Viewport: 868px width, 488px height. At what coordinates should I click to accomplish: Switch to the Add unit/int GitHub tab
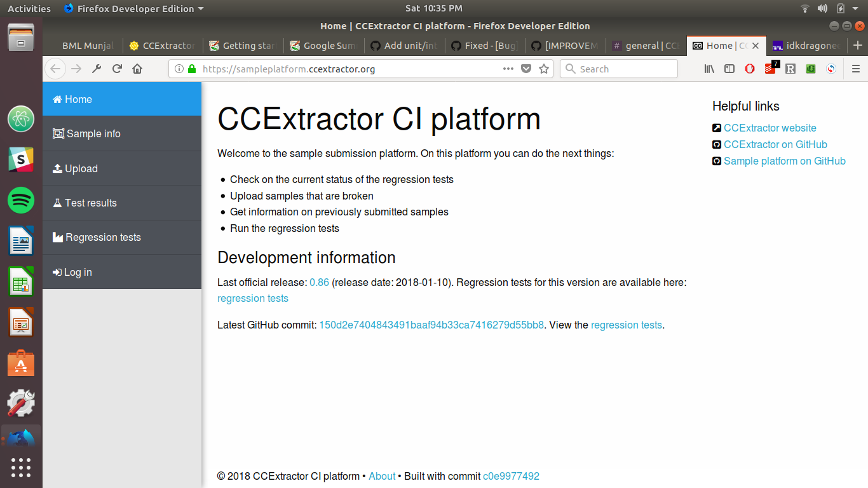coord(404,45)
